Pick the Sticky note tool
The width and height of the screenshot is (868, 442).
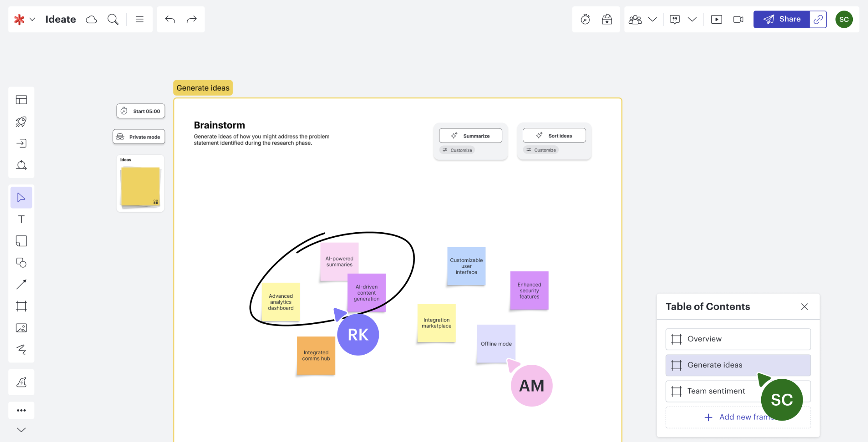[21, 240]
